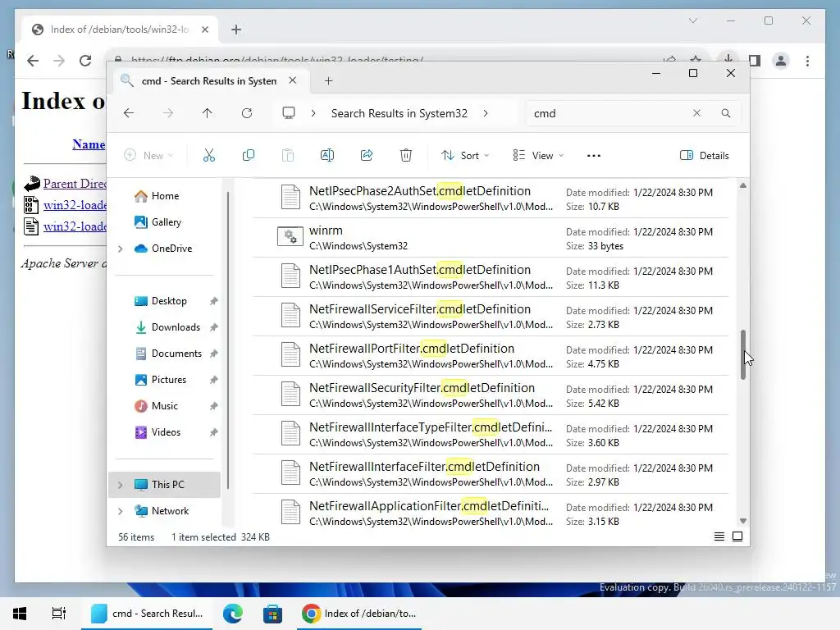
Task: Add a new Explorer tab
Action: (328, 81)
